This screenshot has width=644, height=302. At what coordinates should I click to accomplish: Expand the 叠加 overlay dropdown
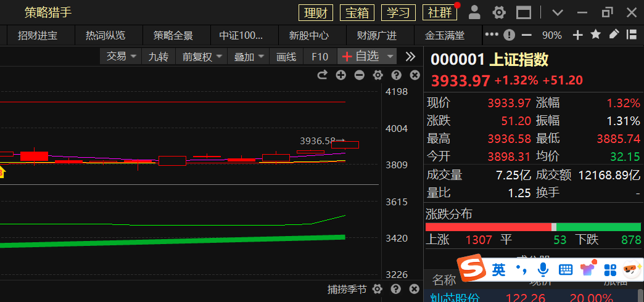click(250, 57)
